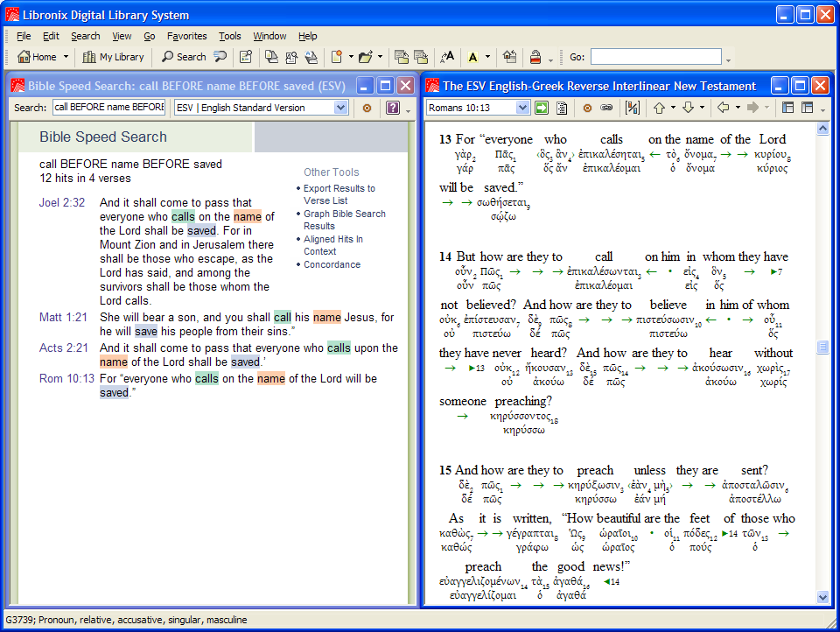Viewport: 840px width, 632px height.
Task: Open the Tools menu
Action: (x=230, y=36)
